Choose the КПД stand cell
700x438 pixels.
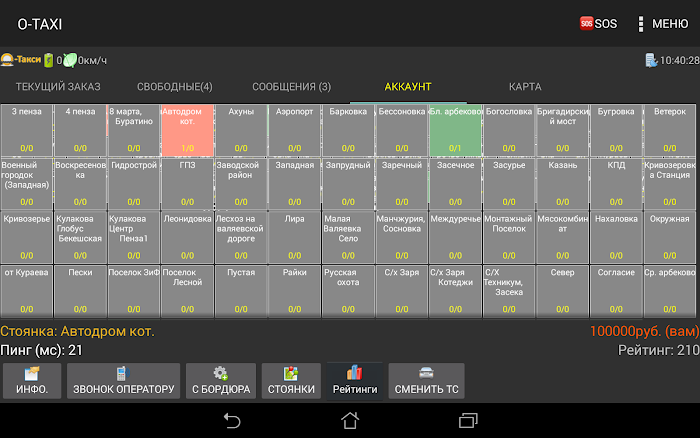(616, 184)
